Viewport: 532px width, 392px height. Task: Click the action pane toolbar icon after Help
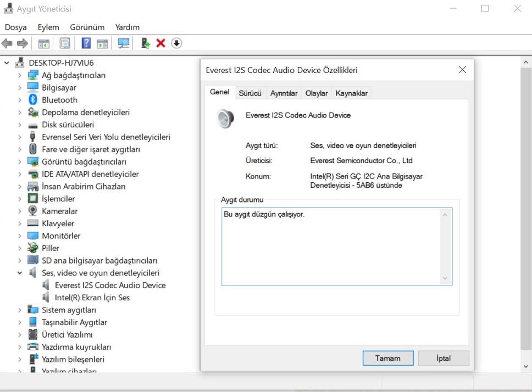[102, 43]
